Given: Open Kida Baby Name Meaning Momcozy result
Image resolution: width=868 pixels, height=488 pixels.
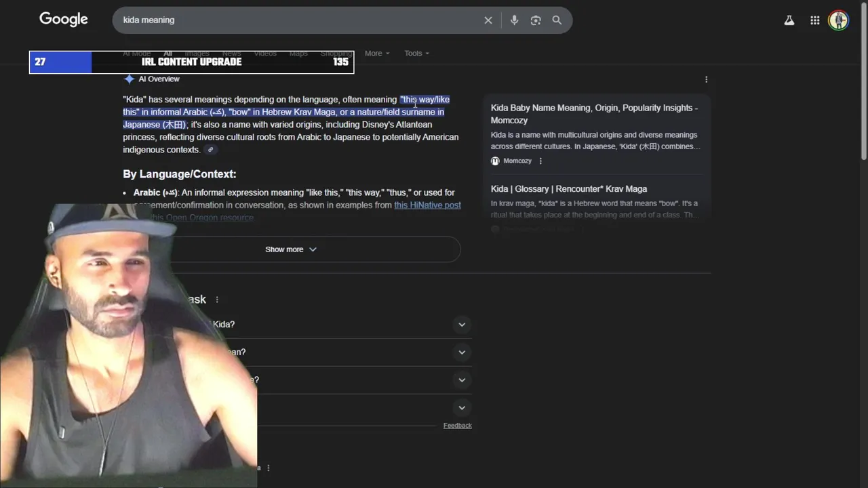Looking at the screenshot, I should pos(594,114).
